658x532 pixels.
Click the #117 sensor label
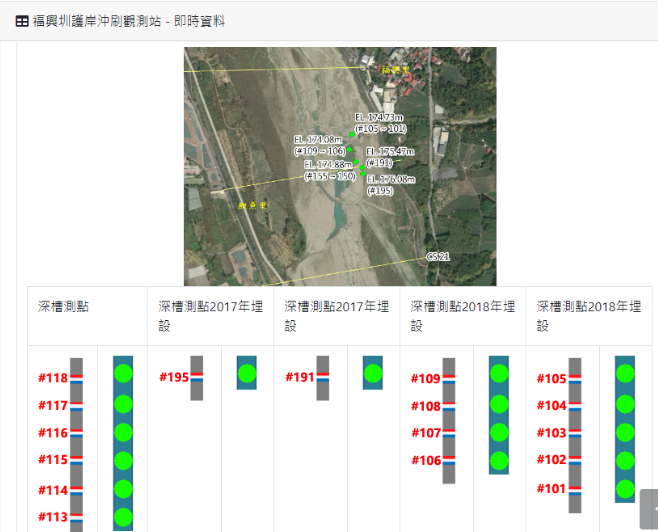pyautogui.click(x=53, y=405)
